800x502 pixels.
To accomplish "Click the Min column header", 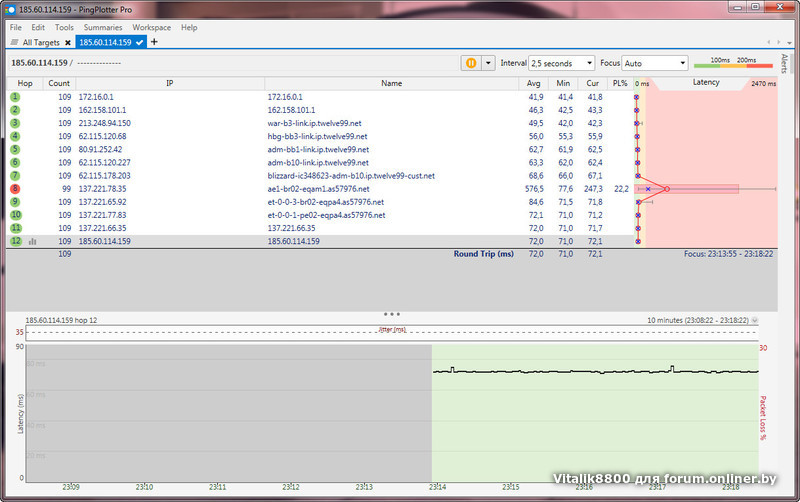I will pyautogui.click(x=563, y=83).
